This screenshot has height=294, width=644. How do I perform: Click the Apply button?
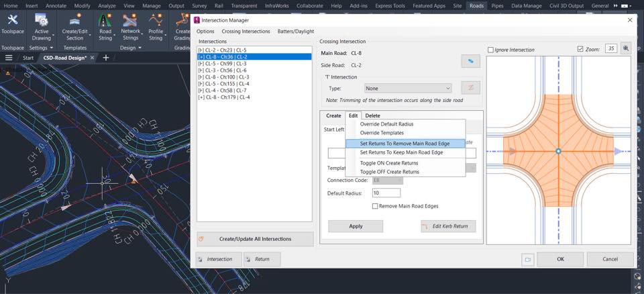coord(356,226)
